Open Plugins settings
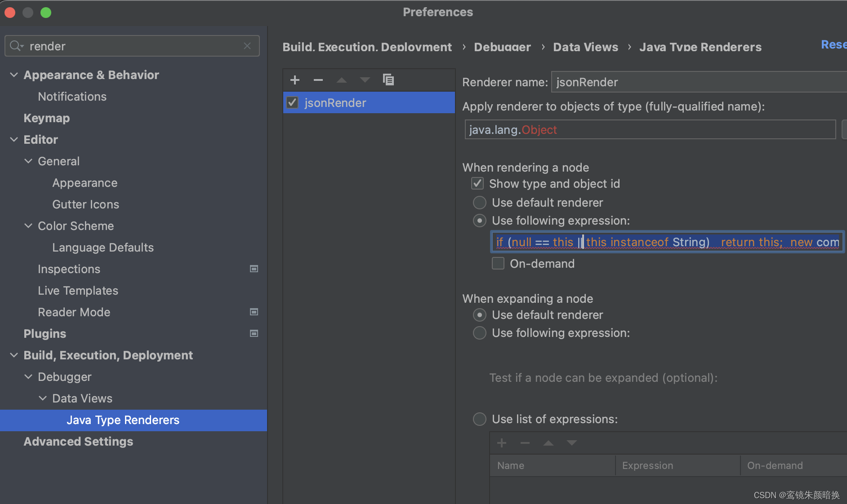 click(x=45, y=334)
